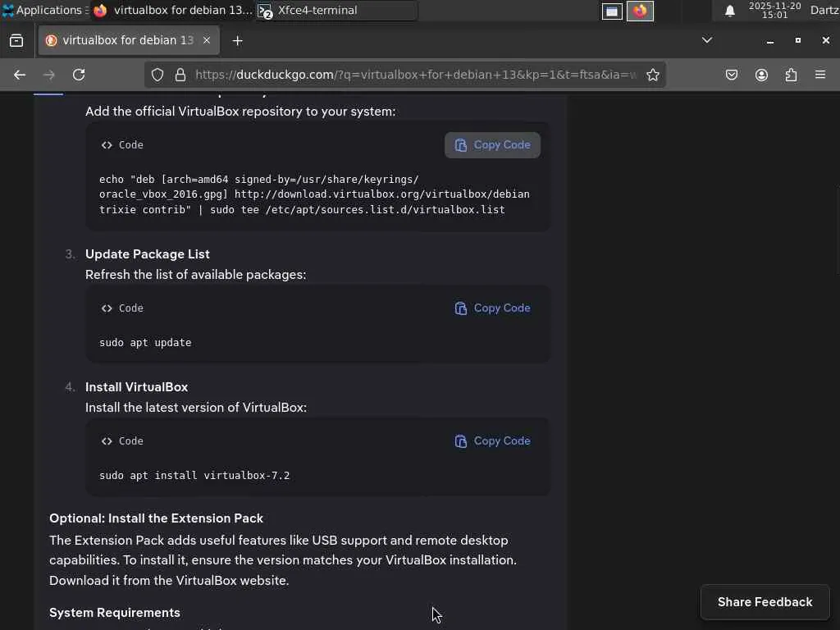
Task: Reload the current DuckDuckGo page
Action: tap(79, 75)
